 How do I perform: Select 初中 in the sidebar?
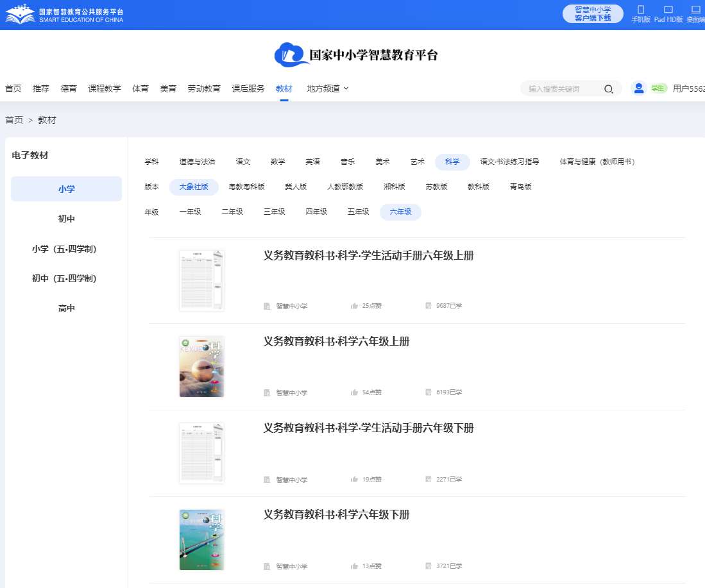click(x=67, y=219)
